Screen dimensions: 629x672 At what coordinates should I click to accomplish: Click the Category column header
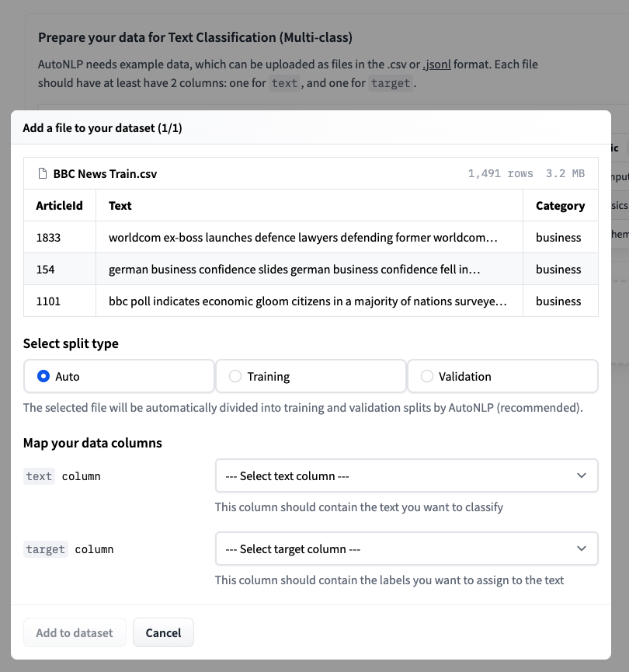tap(560, 206)
